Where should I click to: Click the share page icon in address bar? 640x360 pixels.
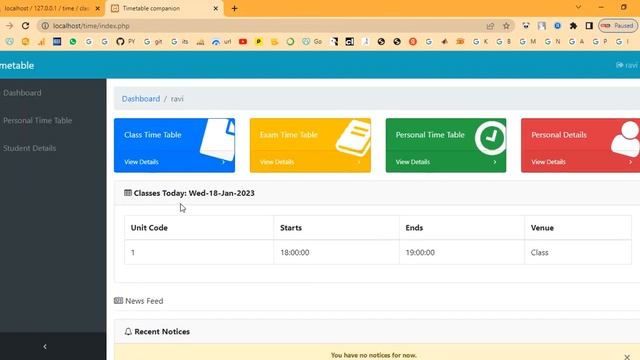point(490,26)
